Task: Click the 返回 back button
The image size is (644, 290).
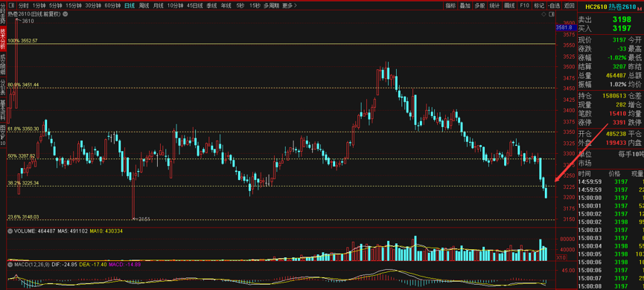Action: [569, 5]
